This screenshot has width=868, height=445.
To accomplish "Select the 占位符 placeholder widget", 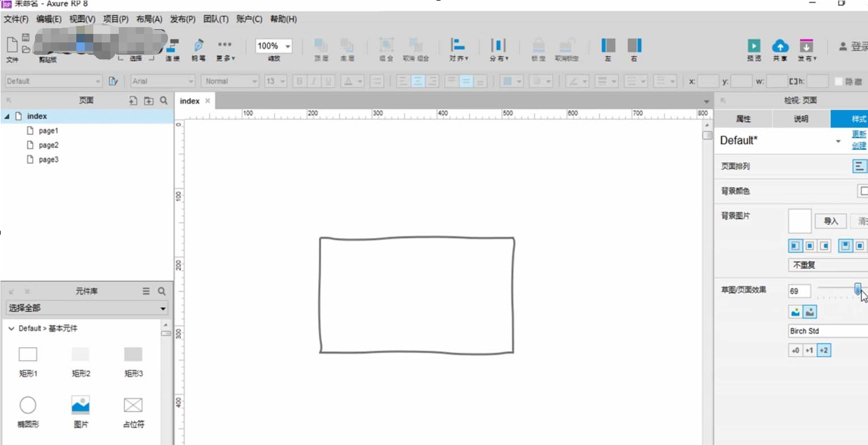I will (133, 412).
